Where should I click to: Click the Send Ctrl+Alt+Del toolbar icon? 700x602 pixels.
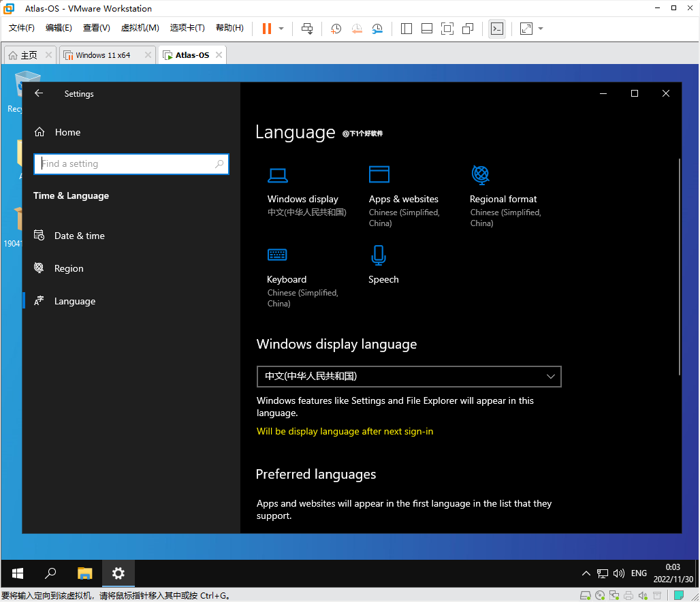[x=307, y=29]
